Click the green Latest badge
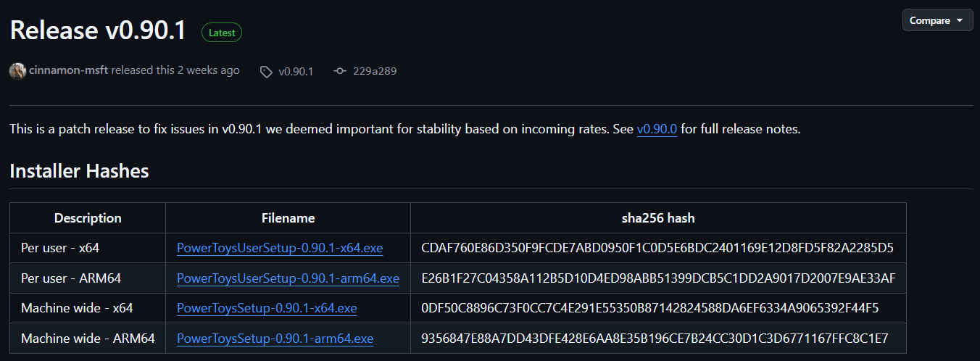The image size is (980, 361). [x=222, y=32]
